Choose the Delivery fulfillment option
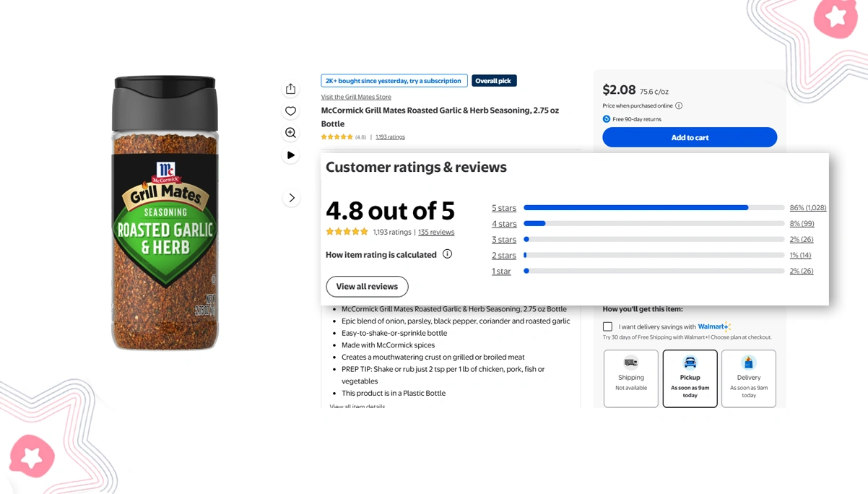Screen dimensions: 868x494 pos(748,378)
